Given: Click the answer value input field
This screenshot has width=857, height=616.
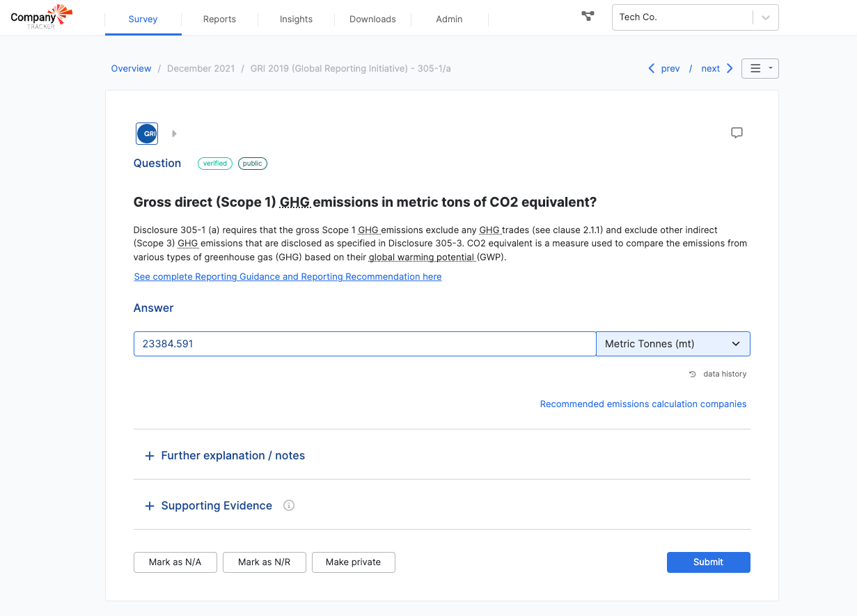Looking at the screenshot, I should point(364,344).
